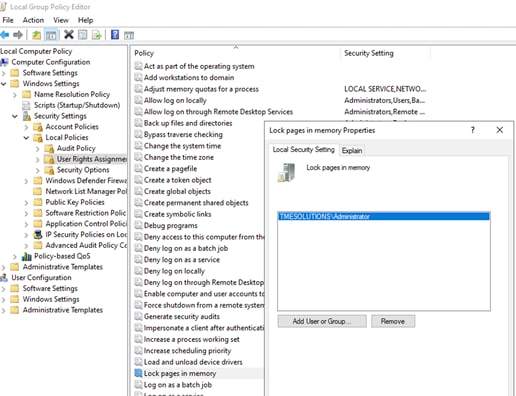
Task: Click the Audit Policy folder icon
Action: click(x=49, y=148)
